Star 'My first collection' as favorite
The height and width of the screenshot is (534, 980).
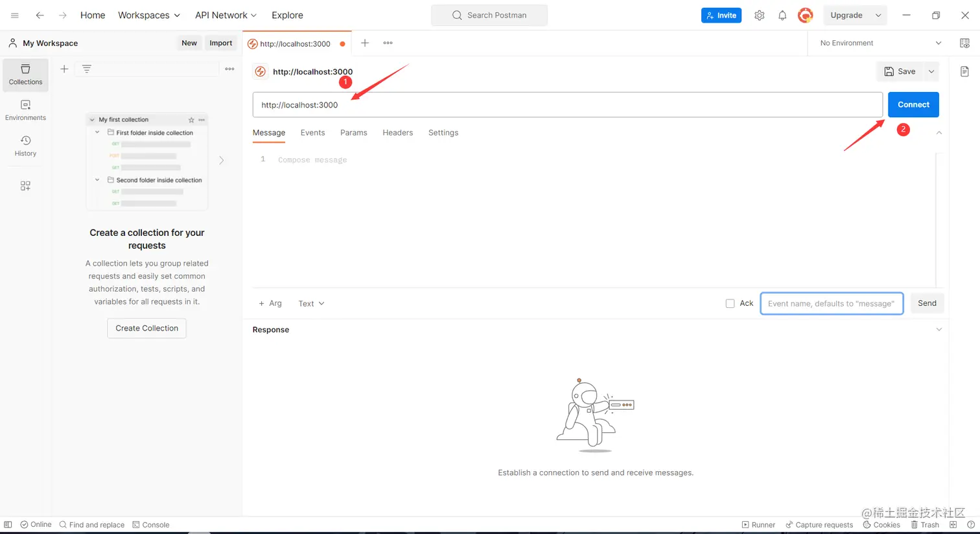click(x=191, y=119)
